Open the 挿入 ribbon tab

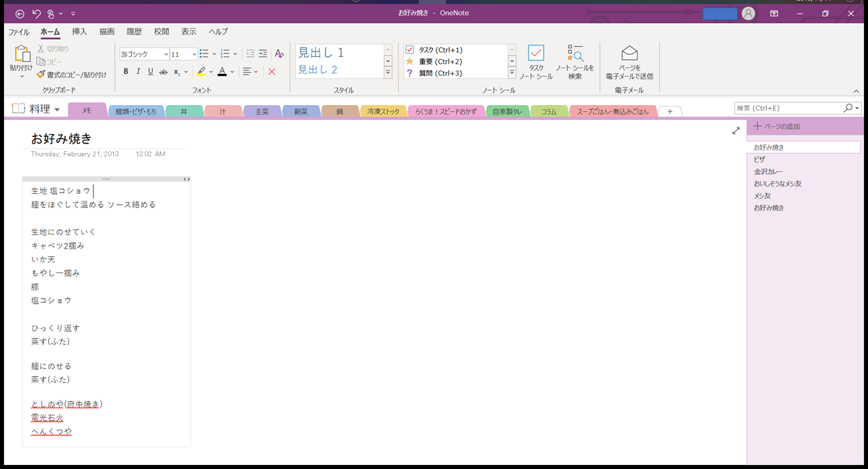pyautogui.click(x=79, y=32)
